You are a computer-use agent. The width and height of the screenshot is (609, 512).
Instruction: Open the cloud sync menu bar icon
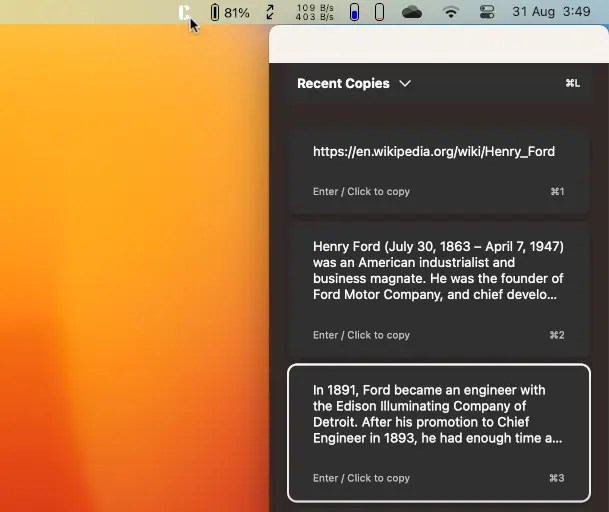tap(412, 12)
